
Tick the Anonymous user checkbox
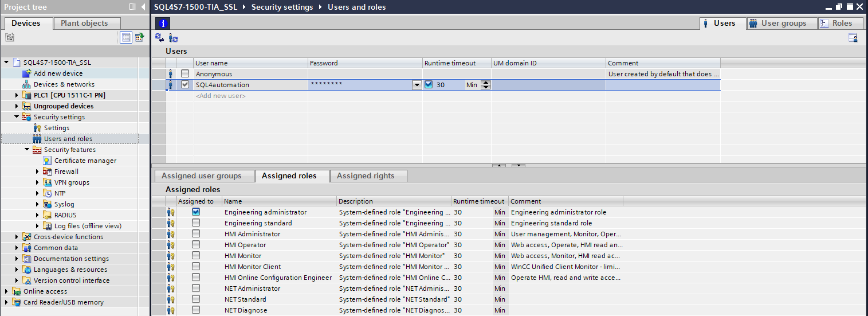coord(185,74)
